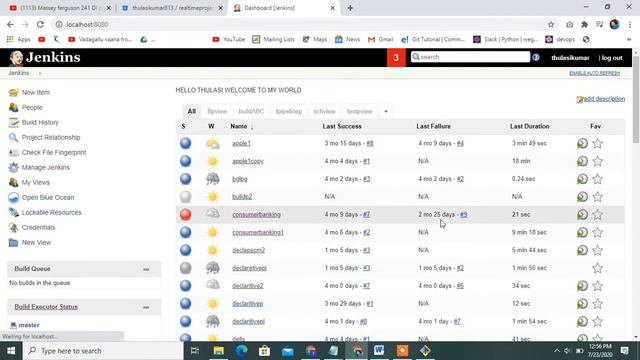Schedule a build for apple1
Viewport: 640px width, 360px height.
pyautogui.click(x=582, y=143)
